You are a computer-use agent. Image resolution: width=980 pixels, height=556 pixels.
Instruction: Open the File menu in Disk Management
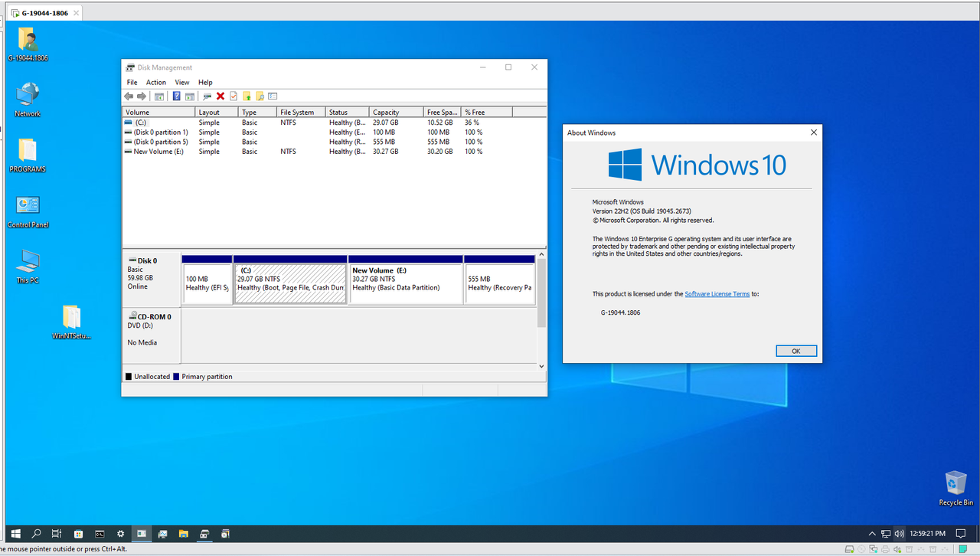coord(132,82)
